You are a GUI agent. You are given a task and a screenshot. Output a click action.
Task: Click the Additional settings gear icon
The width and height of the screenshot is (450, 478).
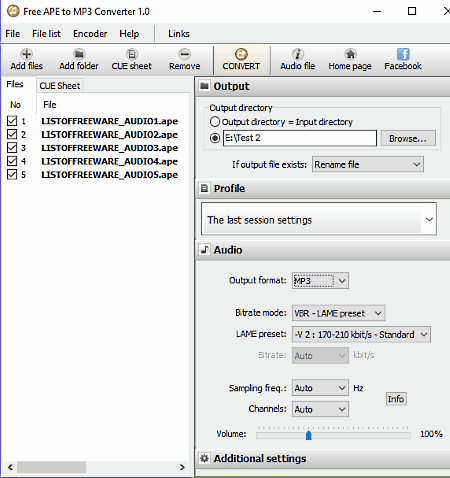click(204, 458)
